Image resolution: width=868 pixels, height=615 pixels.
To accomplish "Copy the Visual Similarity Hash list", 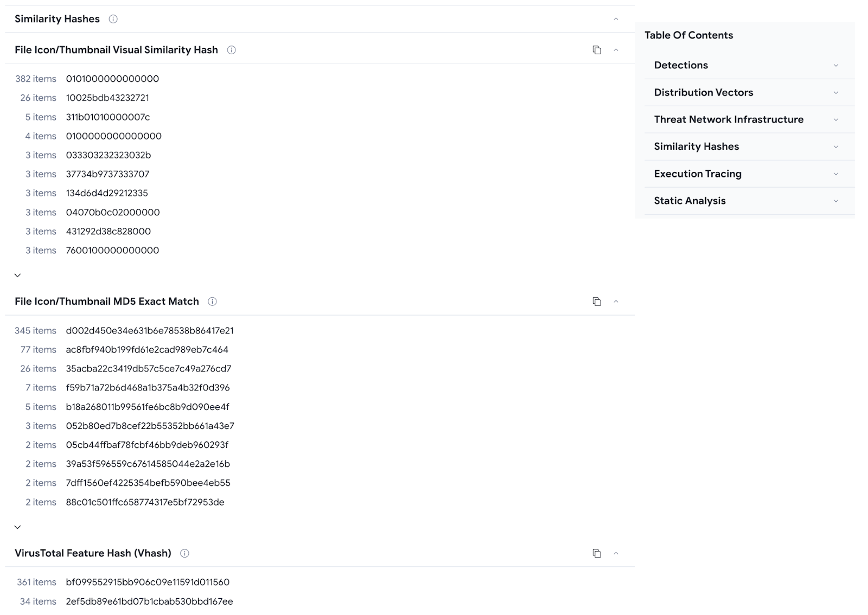I will 597,50.
